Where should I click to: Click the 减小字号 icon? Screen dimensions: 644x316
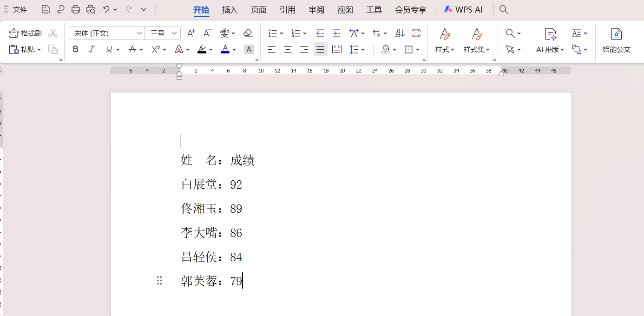point(207,33)
